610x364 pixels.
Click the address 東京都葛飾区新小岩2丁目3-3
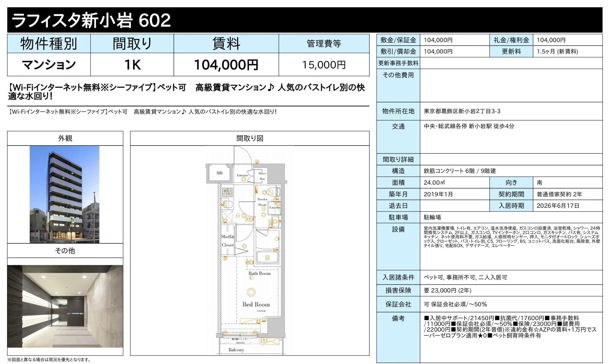[462, 111]
